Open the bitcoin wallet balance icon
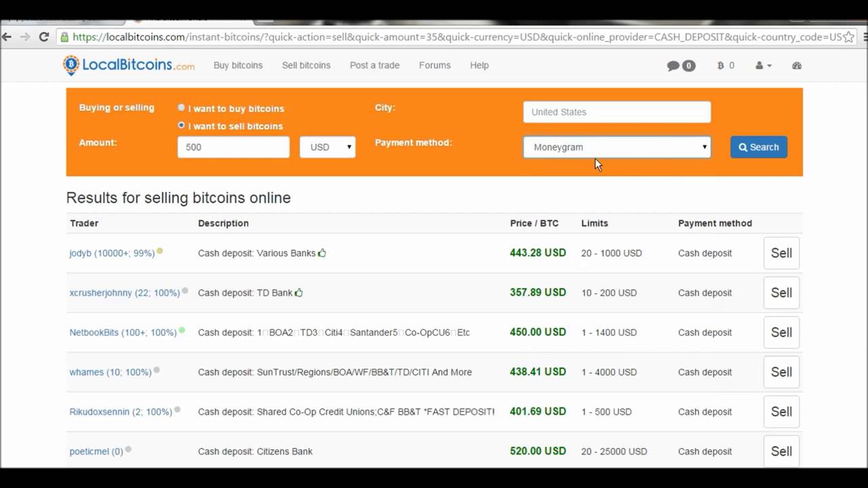 click(x=720, y=66)
